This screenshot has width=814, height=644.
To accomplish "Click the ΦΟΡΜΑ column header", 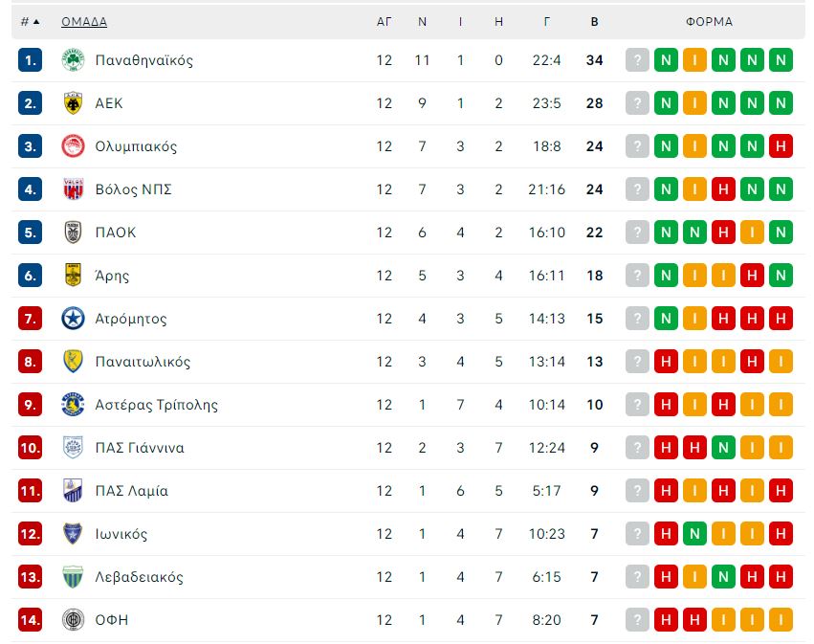I will point(709,22).
